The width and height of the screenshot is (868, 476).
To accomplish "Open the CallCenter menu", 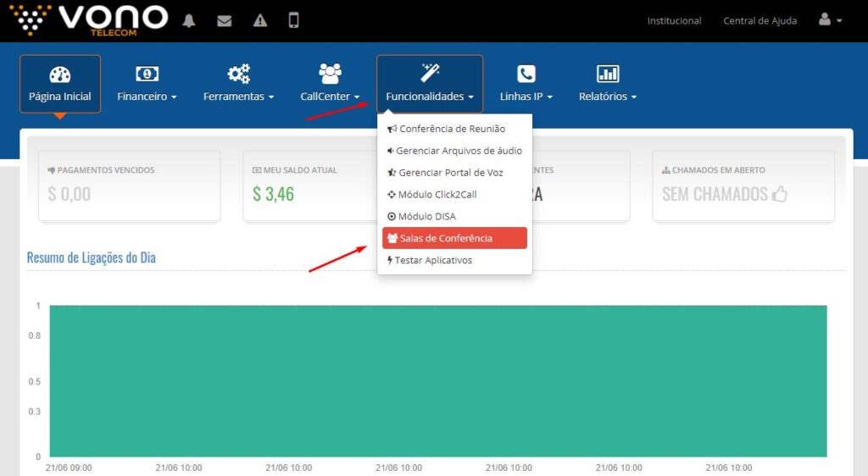I will (x=330, y=84).
